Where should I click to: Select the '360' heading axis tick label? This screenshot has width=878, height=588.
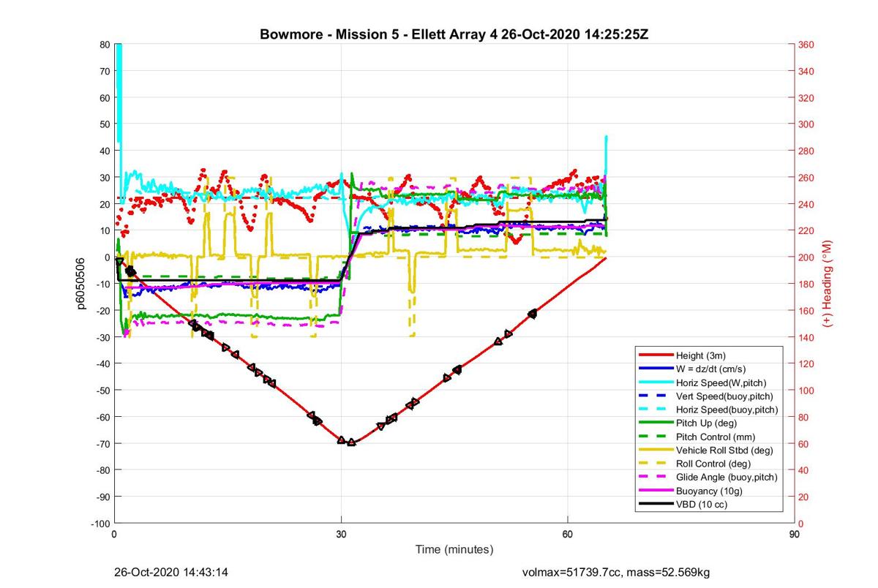[x=808, y=45]
